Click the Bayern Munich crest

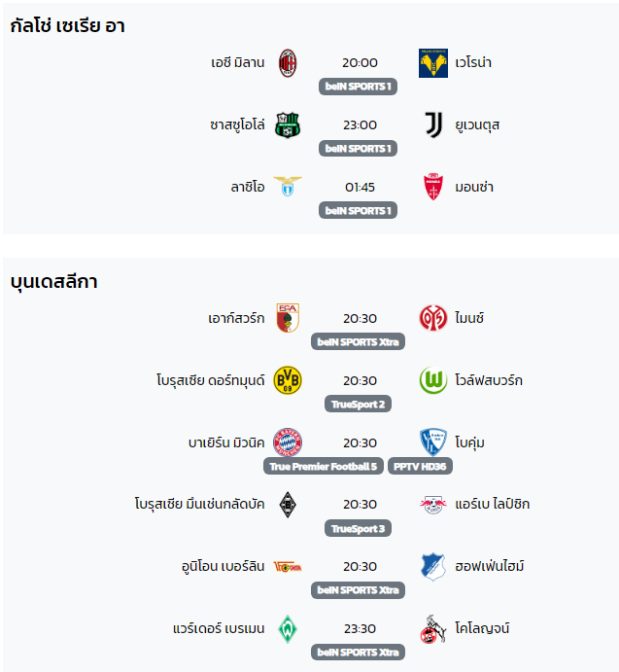[x=288, y=442]
